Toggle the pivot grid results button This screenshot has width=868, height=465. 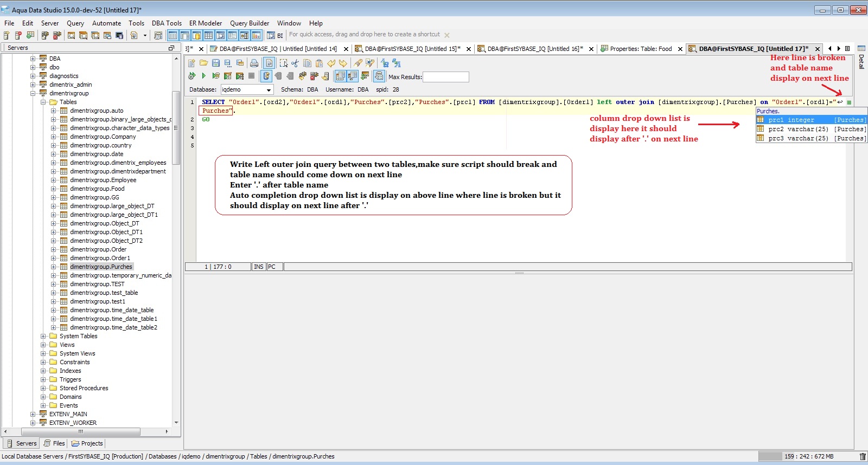[353, 76]
